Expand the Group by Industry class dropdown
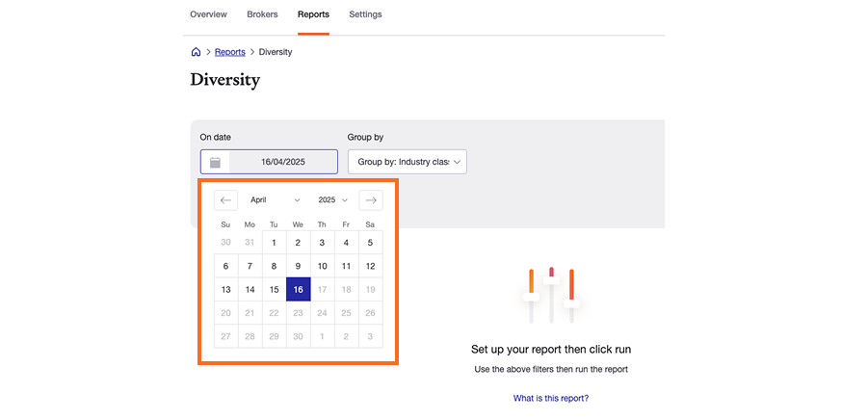Viewport: 868px width, 420px height. (x=408, y=162)
